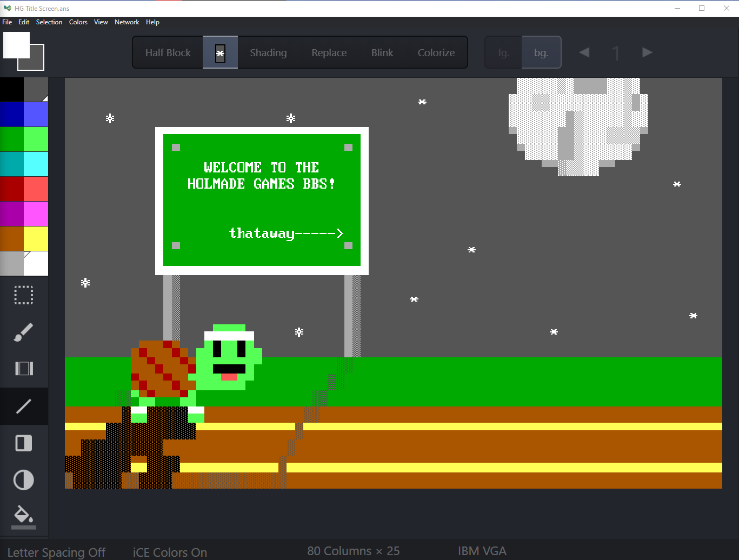Click the next arrow beside number 1
This screenshot has height=560, width=739.
tap(647, 52)
